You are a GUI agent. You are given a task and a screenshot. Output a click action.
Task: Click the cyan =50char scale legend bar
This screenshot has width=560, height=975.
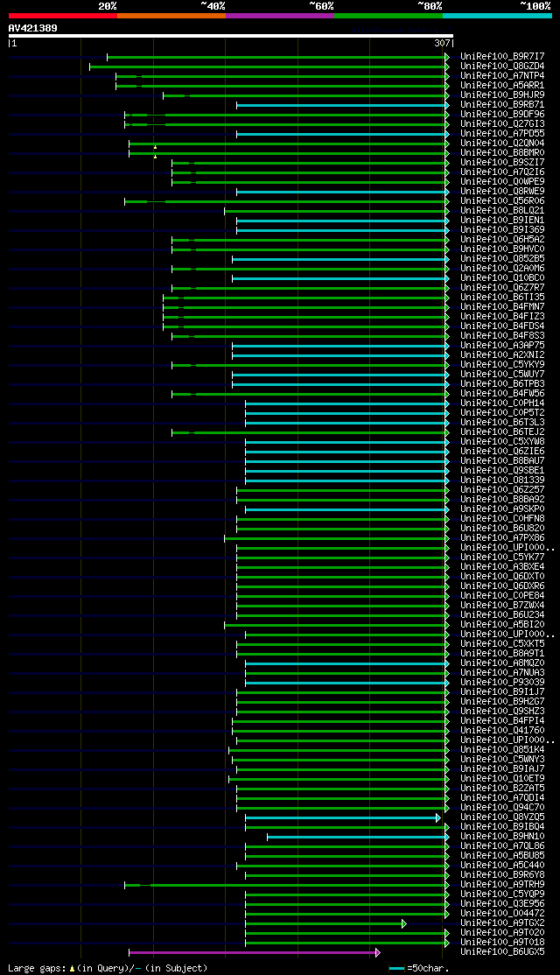coord(396,968)
